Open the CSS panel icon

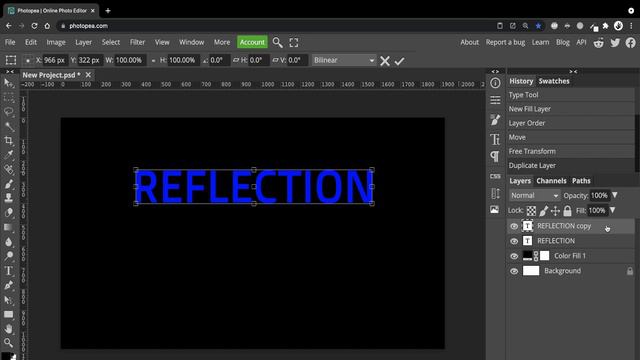(495, 176)
